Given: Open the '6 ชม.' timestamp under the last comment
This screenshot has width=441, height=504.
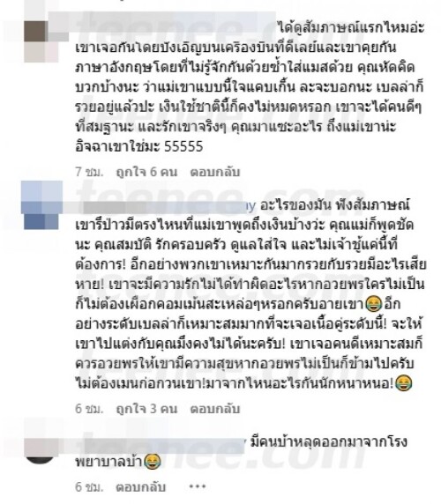Looking at the screenshot, I should coord(89,487).
